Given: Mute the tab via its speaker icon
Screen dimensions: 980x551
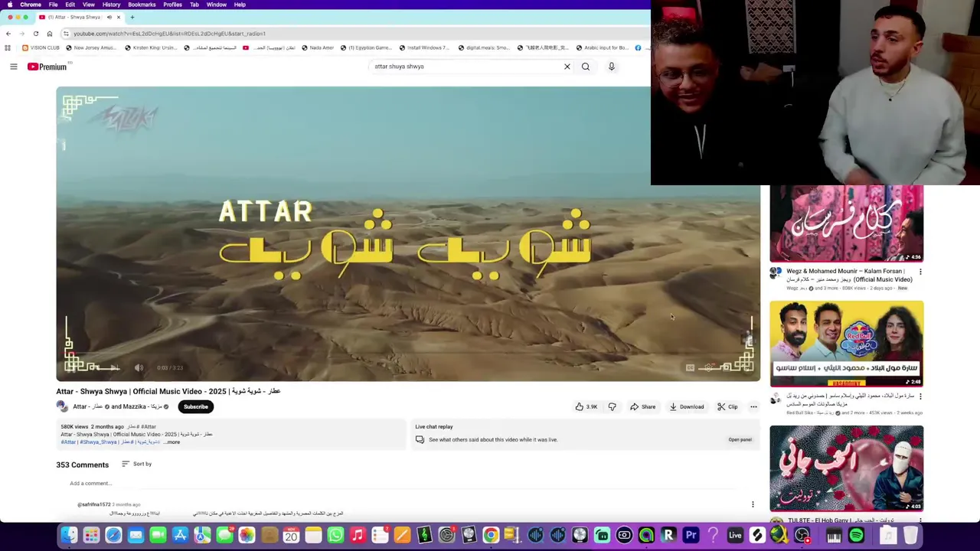Looking at the screenshot, I should (109, 17).
